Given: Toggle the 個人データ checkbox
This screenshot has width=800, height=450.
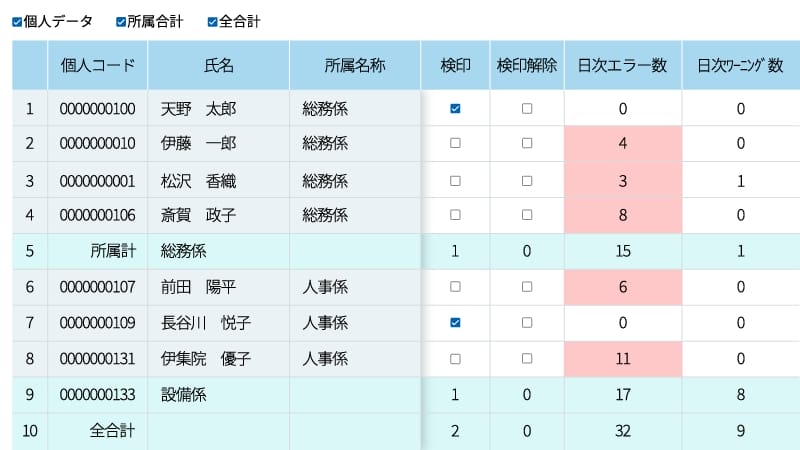Looking at the screenshot, I should [x=17, y=22].
